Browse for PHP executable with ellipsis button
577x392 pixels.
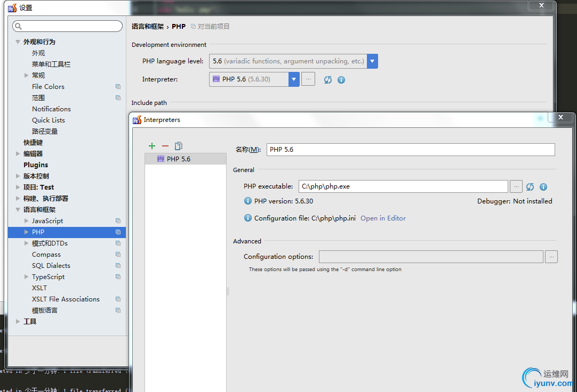coord(516,186)
